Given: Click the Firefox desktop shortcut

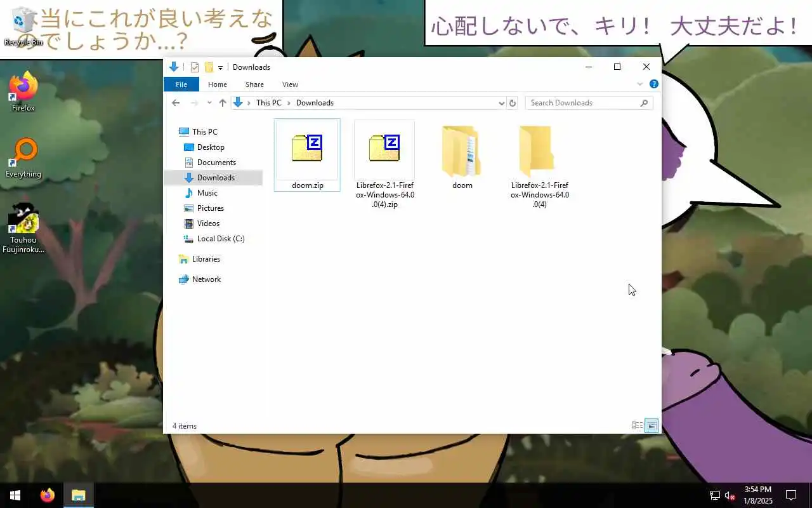Looking at the screenshot, I should pos(23,93).
